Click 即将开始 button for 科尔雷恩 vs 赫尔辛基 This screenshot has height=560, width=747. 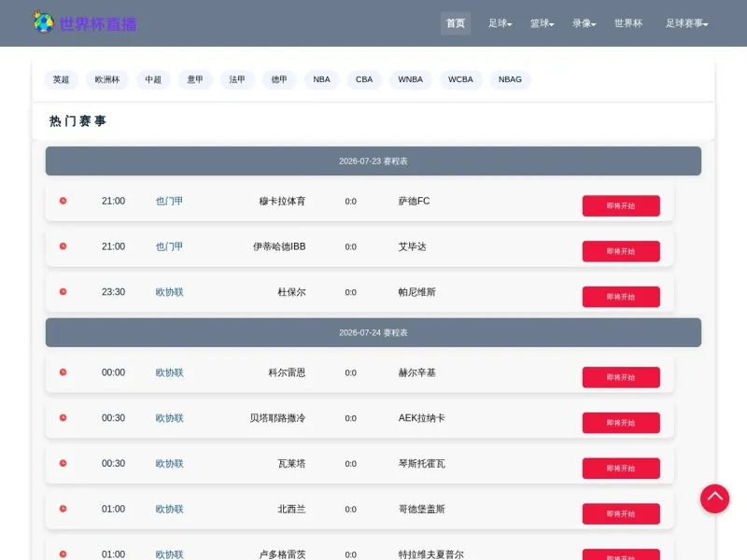click(621, 377)
